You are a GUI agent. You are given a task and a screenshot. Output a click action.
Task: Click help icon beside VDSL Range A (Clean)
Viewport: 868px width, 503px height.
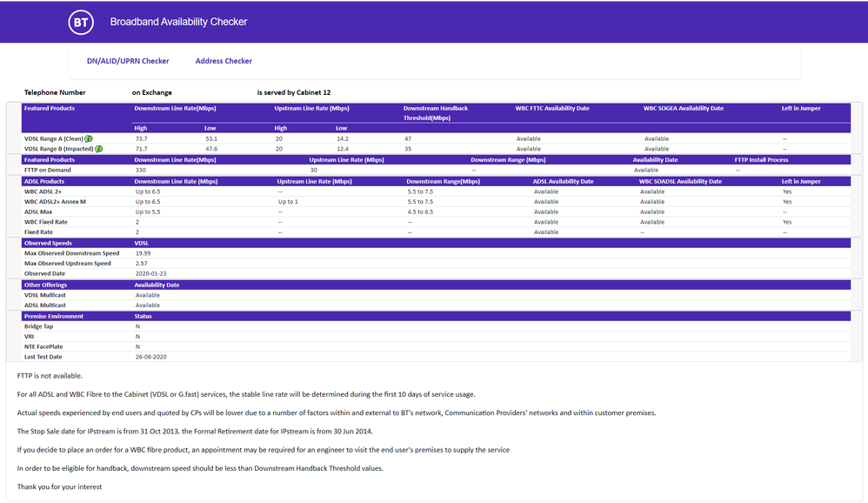[89, 138]
